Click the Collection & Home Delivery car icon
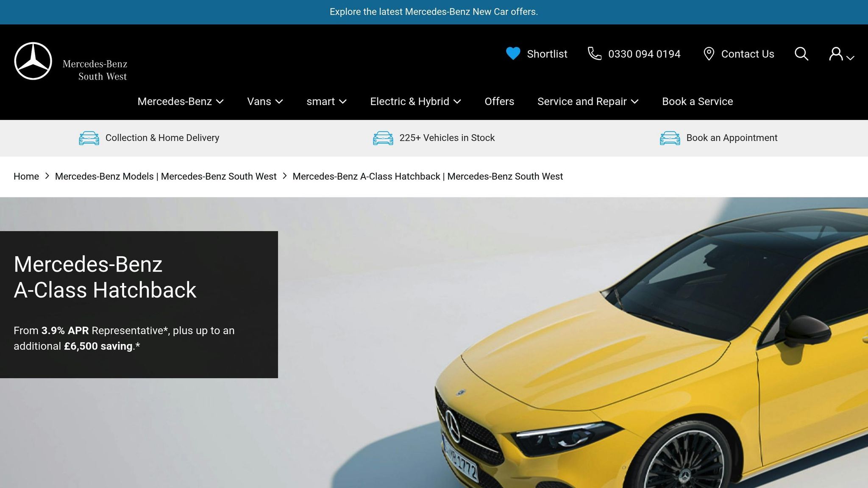Screen dimensions: 868x488 pos(89,138)
